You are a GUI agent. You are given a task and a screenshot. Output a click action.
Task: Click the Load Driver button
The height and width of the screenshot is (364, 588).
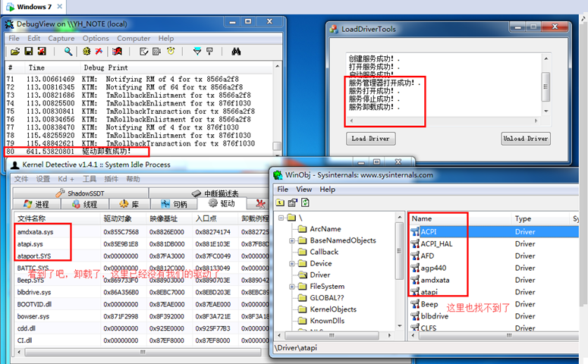click(370, 138)
